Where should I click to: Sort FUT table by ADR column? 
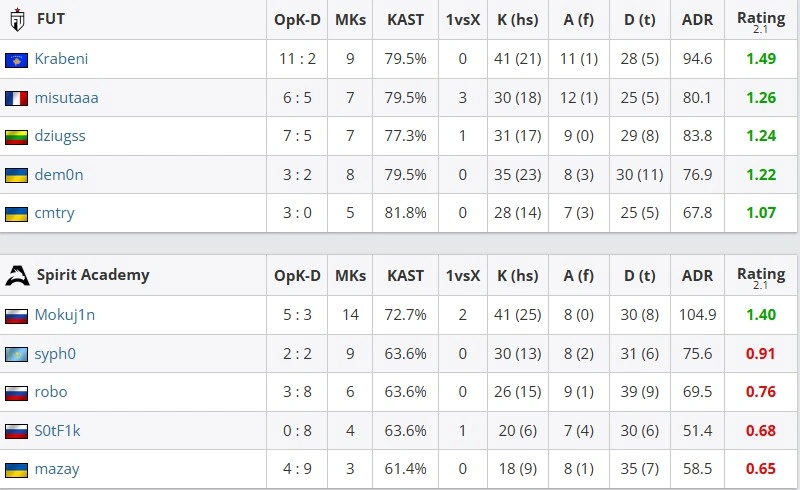tap(697, 20)
